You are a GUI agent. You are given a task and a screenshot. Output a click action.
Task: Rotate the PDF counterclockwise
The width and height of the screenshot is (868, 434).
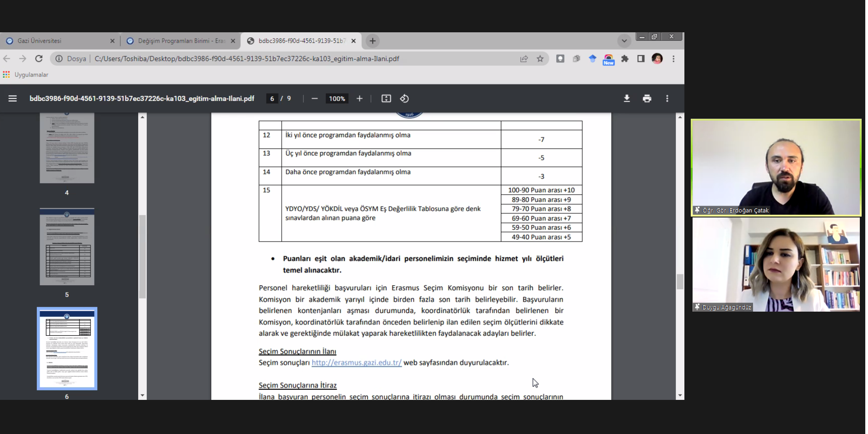404,99
